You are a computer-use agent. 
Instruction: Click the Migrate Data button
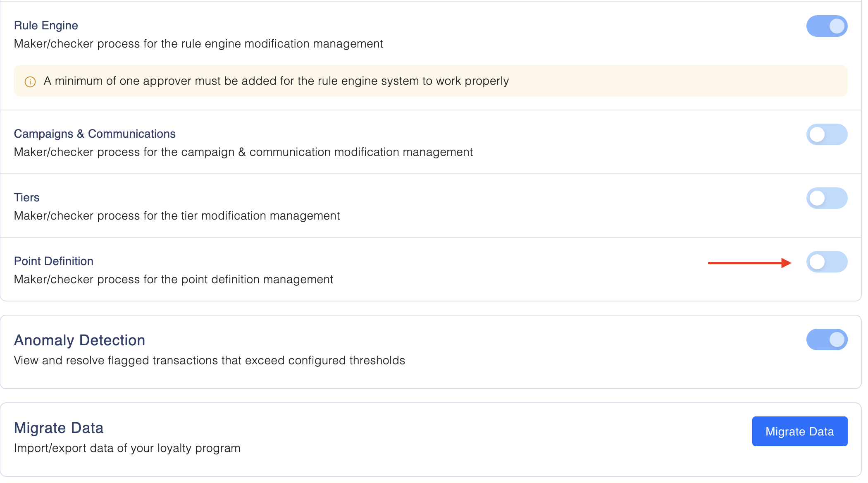[799, 431]
